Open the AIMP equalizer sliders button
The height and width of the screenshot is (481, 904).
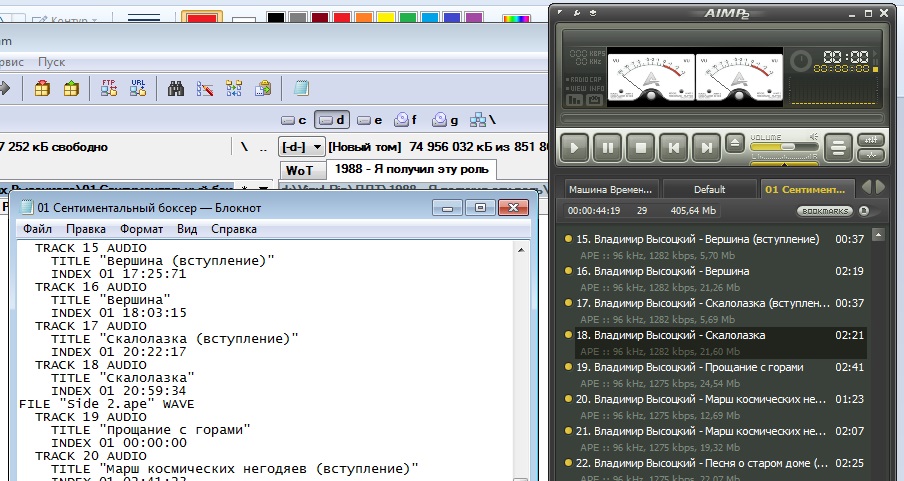click(x=871, y=140)
